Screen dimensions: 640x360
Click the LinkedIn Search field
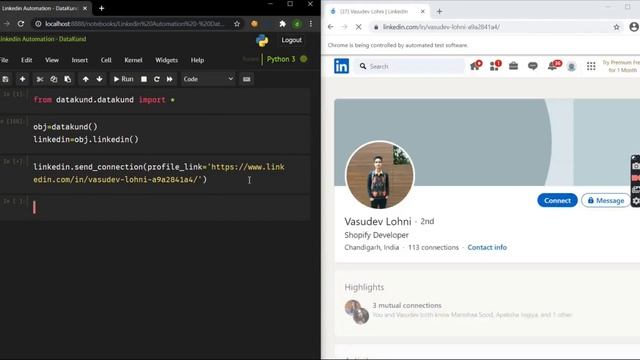(411, 66)
